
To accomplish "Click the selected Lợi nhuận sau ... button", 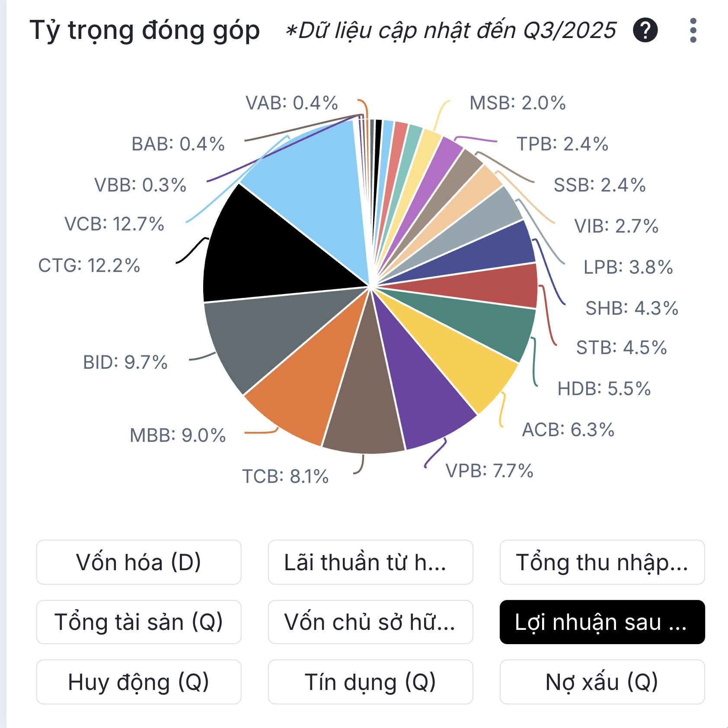I will 602,622.
